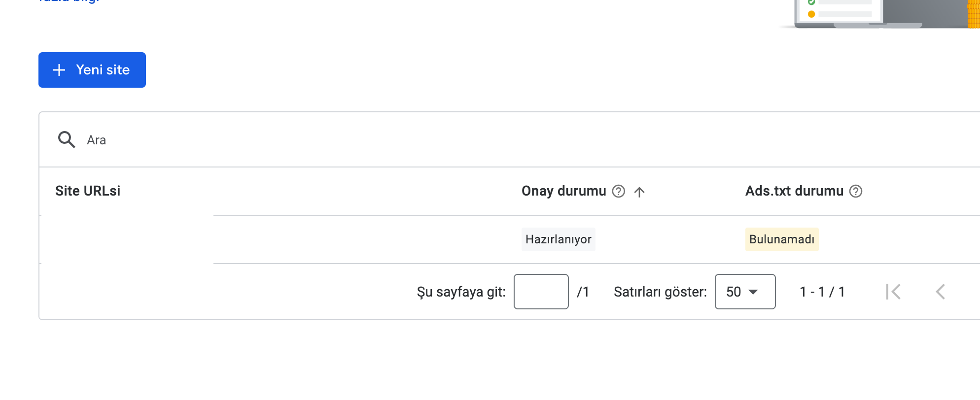The height and width of the screenshot is (400, 980).
Task: Click the Hazırlanıyor status chip
Action: pyautogui.click(x=559, y=239)
